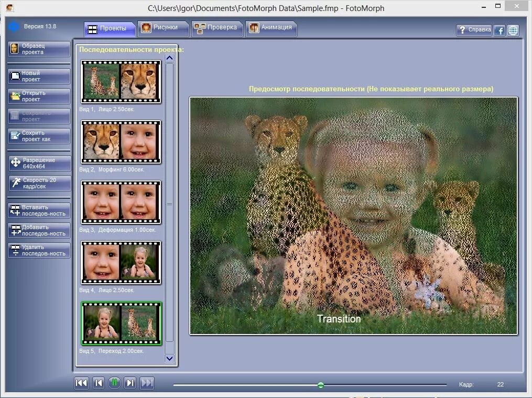Click Добавить последов-ность button
Viewport: 532px width, 398px height.
[x=39, y=230]
